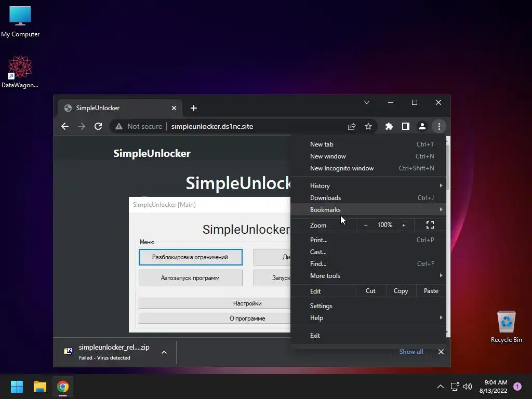
Task: Click Cut in Edit row
Action: (370, 291)
